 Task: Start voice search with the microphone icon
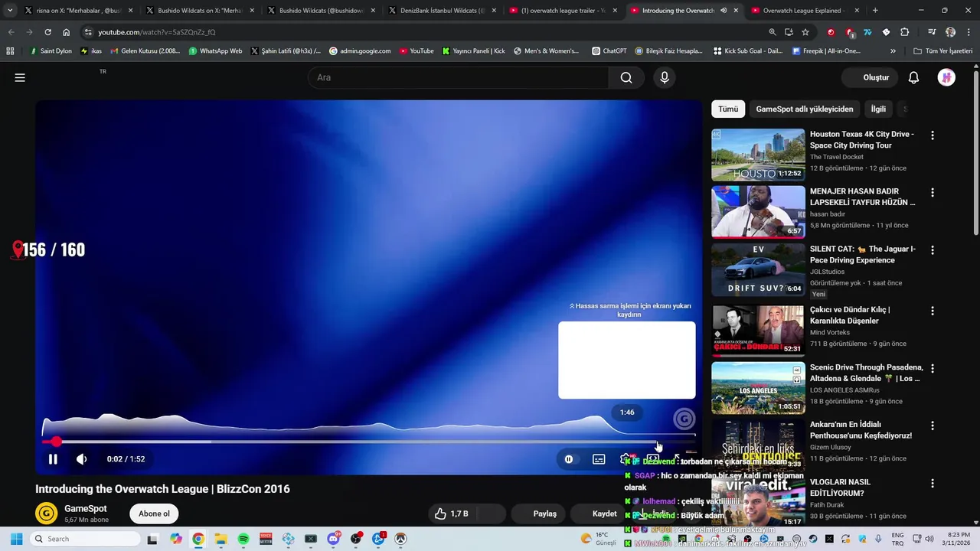coord(665,77)
